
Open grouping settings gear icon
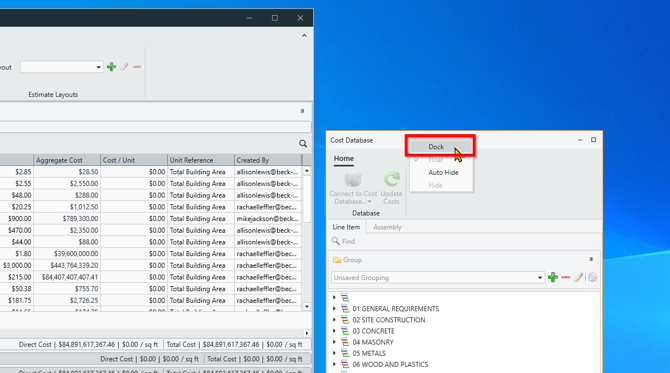(592, 277)
